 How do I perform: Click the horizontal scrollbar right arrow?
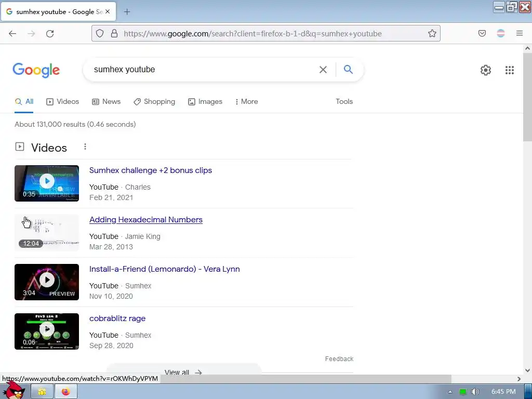point(518,379)
